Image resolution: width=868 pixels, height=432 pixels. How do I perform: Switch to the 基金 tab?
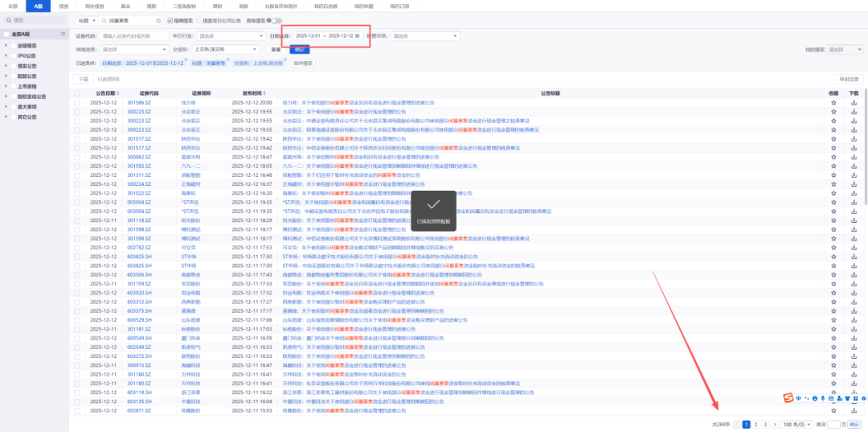[x=125, y=6]
